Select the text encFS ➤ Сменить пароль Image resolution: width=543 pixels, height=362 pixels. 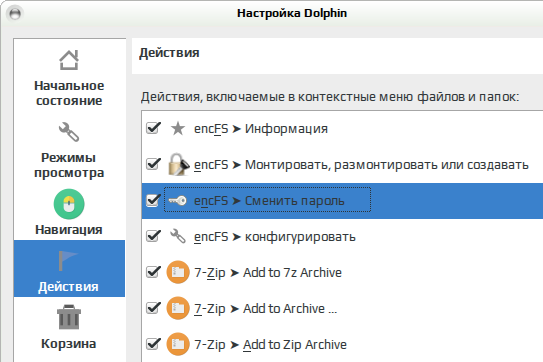(269, 201)
